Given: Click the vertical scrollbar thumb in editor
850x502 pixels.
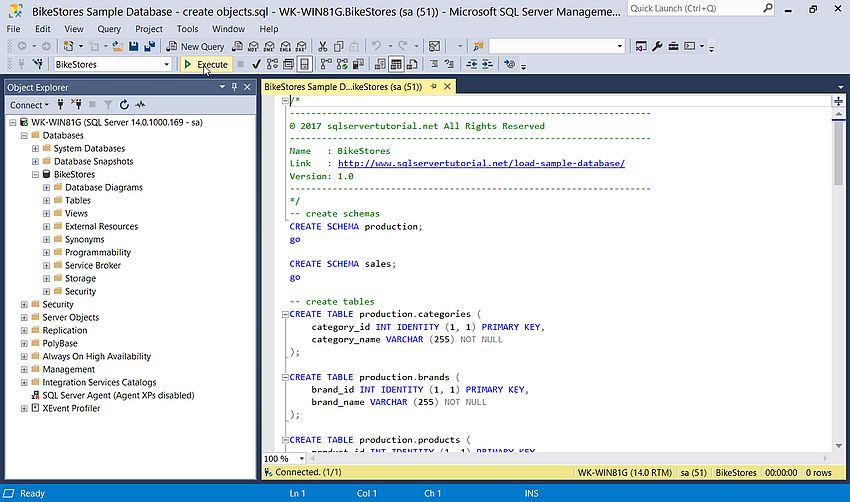Looking at the screenshot, I should (x=839, y=153).
